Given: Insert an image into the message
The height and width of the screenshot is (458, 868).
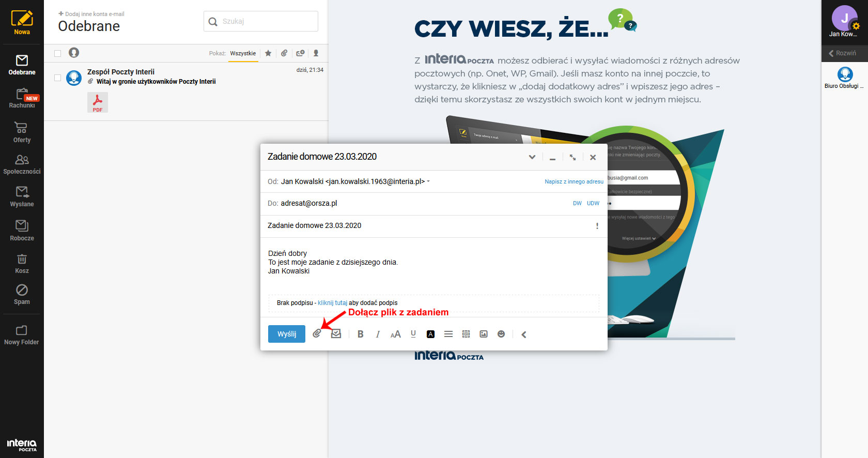Looking at the screenshot, I should 484,334.
